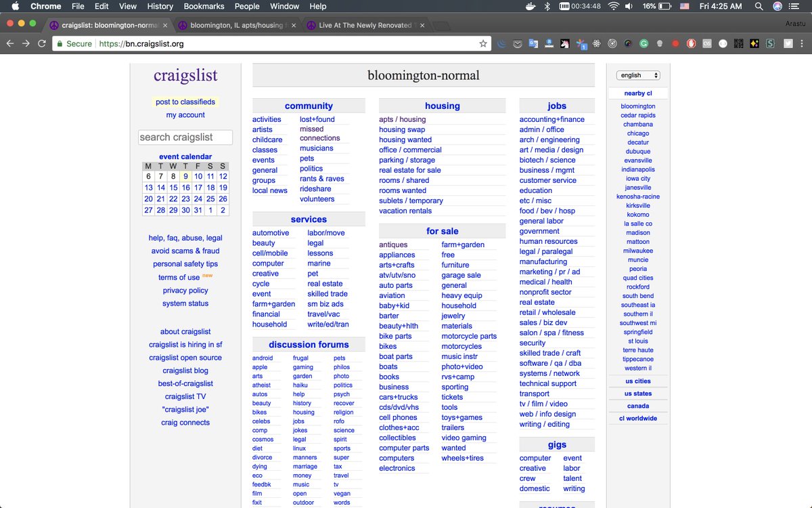Open the my account link
Screen dimensions: 812x508
tap(185, 114)
